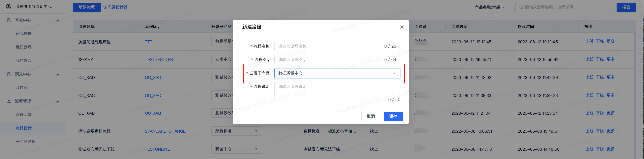Open the OO_XAC process key link

coord(153,96)
